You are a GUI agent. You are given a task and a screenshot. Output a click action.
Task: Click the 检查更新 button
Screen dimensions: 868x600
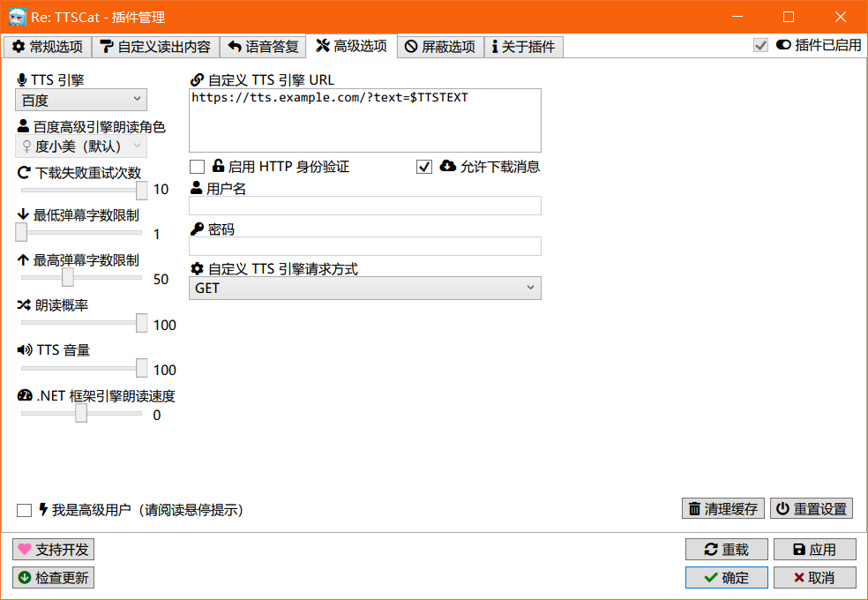pyautogui.click(x=53, y=578)
